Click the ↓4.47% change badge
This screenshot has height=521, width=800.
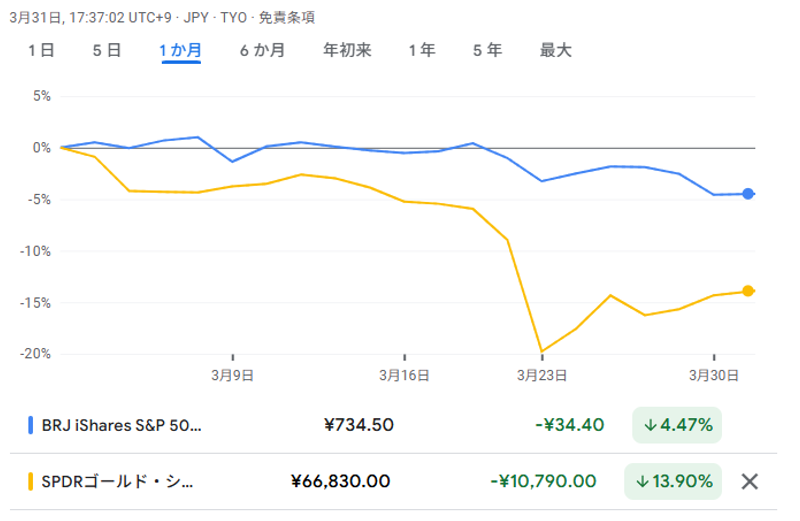pos(677,425)
